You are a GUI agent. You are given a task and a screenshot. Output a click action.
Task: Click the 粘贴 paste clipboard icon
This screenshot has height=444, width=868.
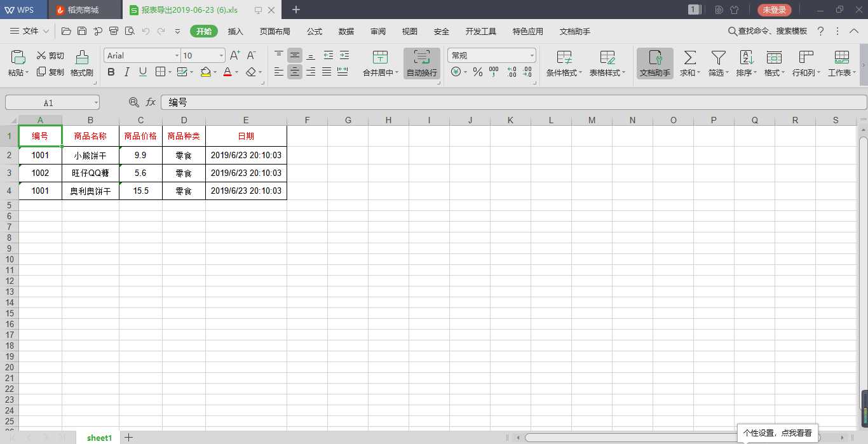tap(18, 58)
